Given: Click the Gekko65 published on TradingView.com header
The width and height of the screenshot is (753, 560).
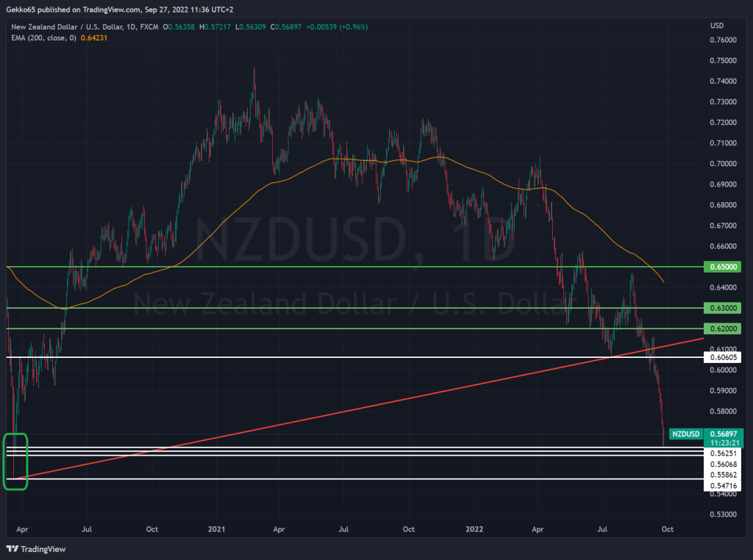Looking at the screenshot, I should [87, 10].
